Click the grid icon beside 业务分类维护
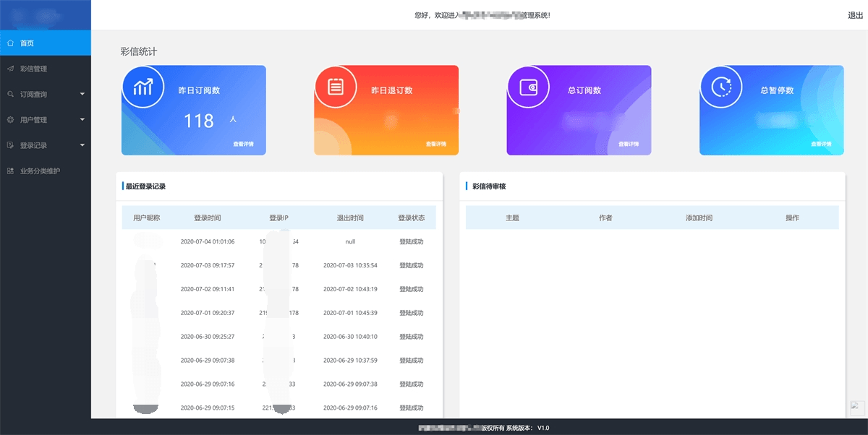Screen dimensions: 868x435 (x=10, y=171)
